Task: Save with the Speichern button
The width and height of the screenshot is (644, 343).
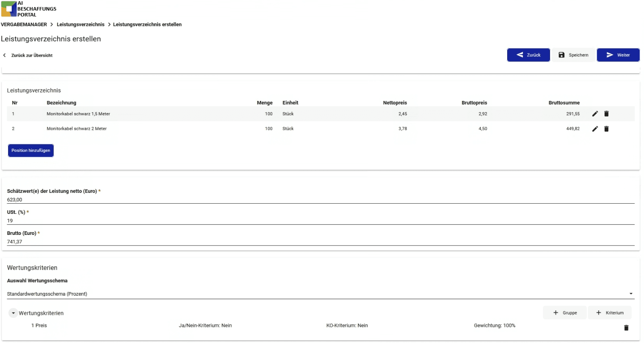Action: pos(573,55)
